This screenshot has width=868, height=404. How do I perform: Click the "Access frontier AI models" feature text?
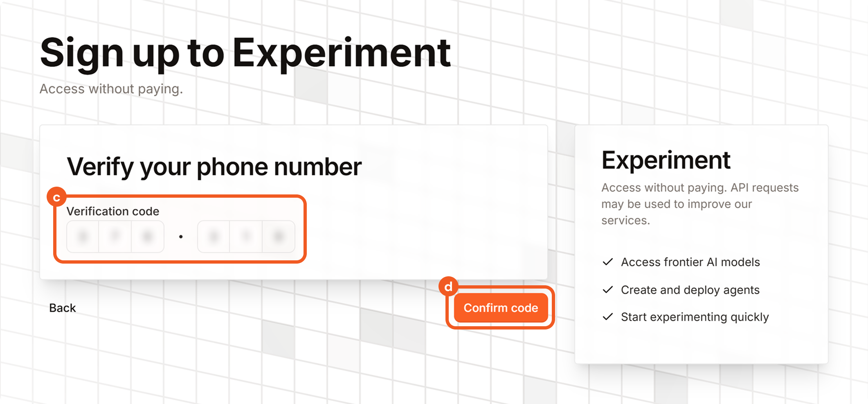690,262
